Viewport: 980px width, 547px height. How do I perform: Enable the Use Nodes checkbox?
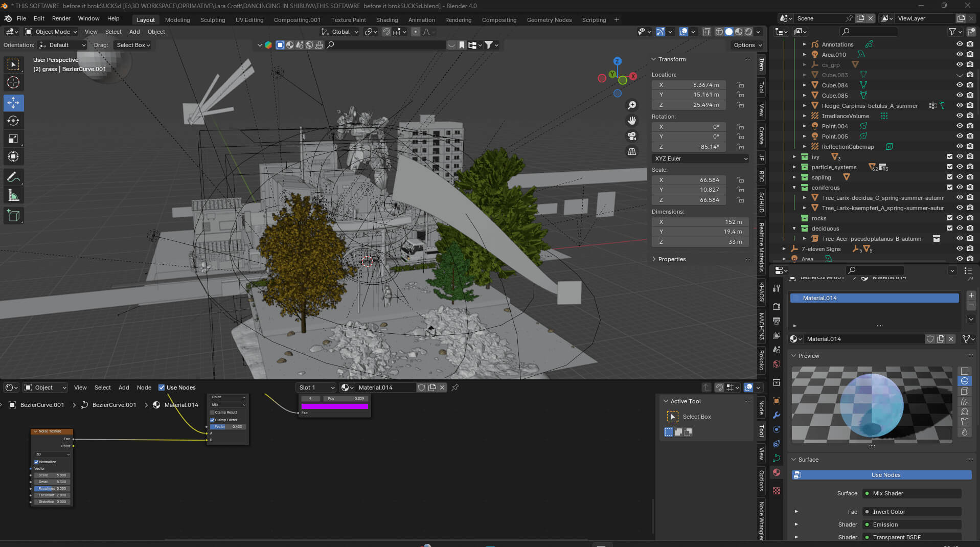tap(162, 388)
